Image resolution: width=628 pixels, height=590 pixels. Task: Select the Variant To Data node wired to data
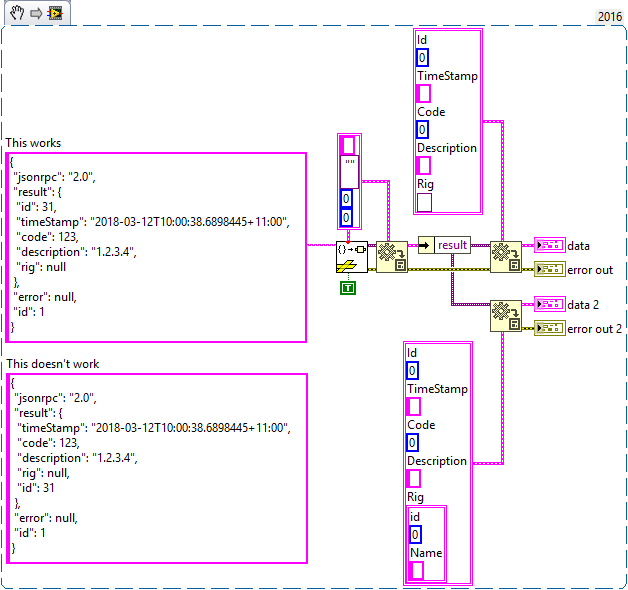pos(504,256)
